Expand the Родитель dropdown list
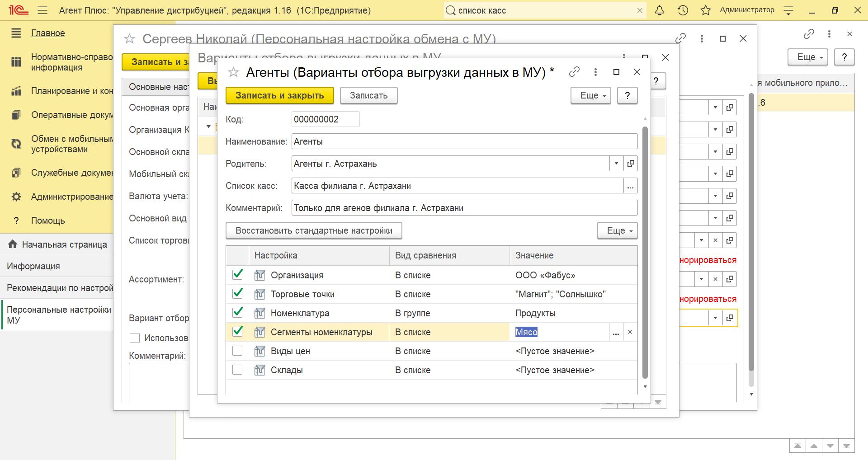This screenshot has height=460, width=868. pos(616,164)
